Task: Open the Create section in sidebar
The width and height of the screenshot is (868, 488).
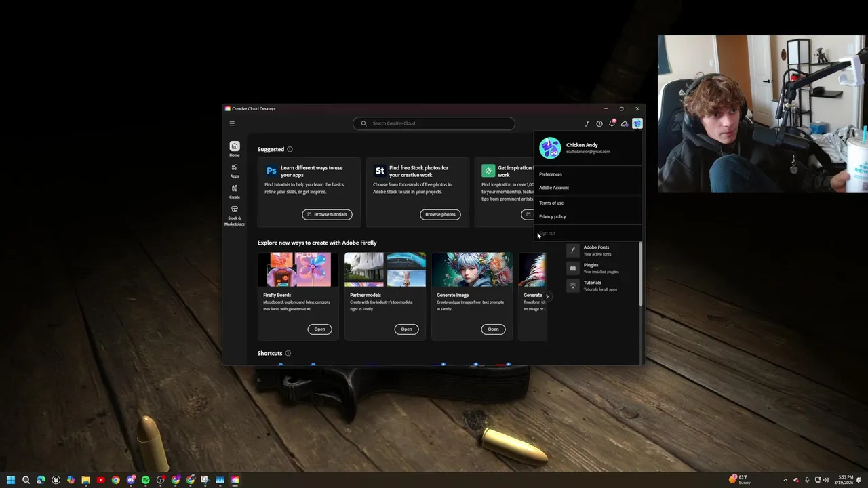Action: coord(235,191)
